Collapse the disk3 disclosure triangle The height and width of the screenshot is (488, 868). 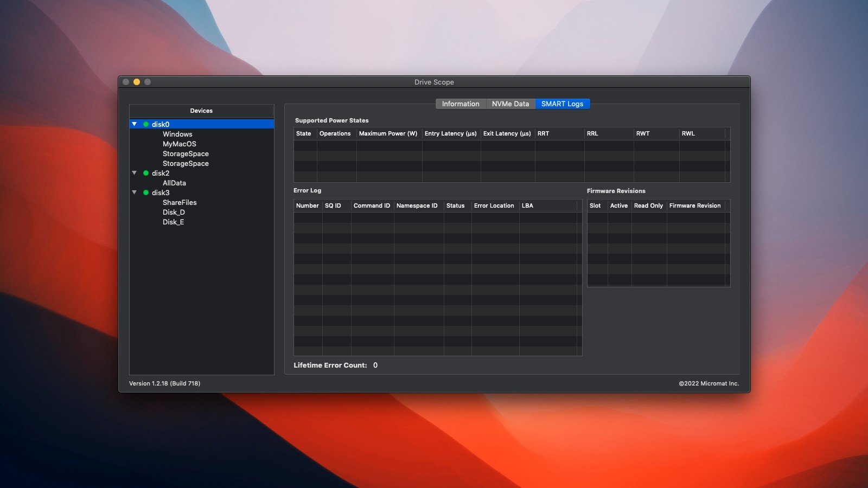coord(135,192)
